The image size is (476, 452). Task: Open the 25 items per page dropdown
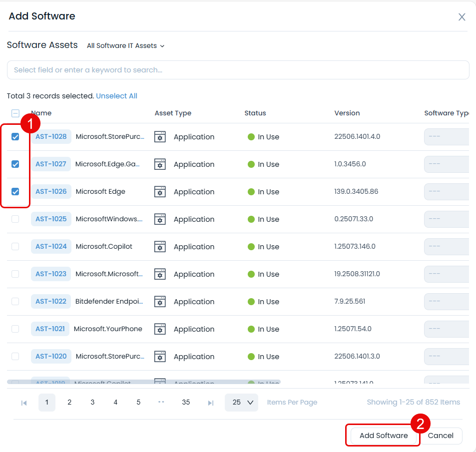[x=241, y=403]
